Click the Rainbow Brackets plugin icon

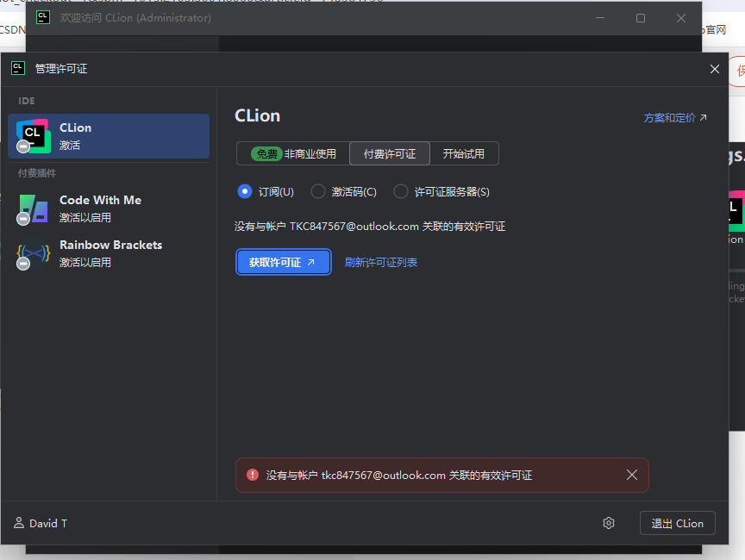[x=32, y=253]
